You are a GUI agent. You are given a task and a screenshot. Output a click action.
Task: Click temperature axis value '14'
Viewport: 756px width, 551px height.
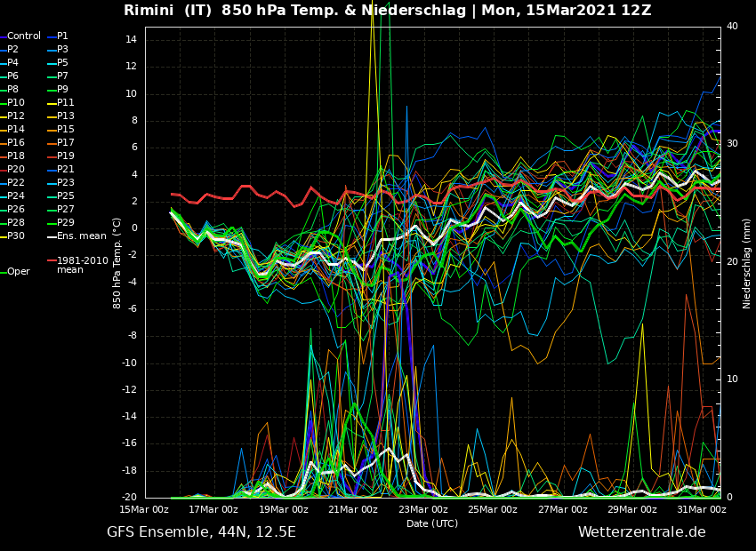131,39
